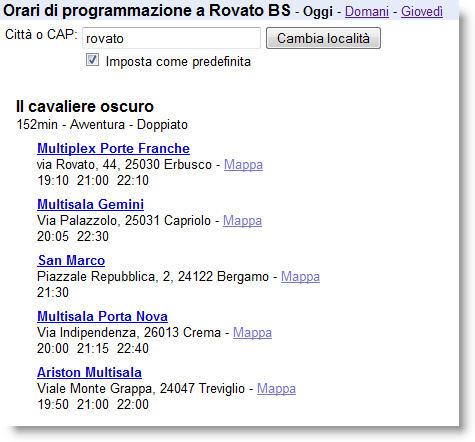
Task: Open the San Marco cinema link
Action: click(71, 260)
